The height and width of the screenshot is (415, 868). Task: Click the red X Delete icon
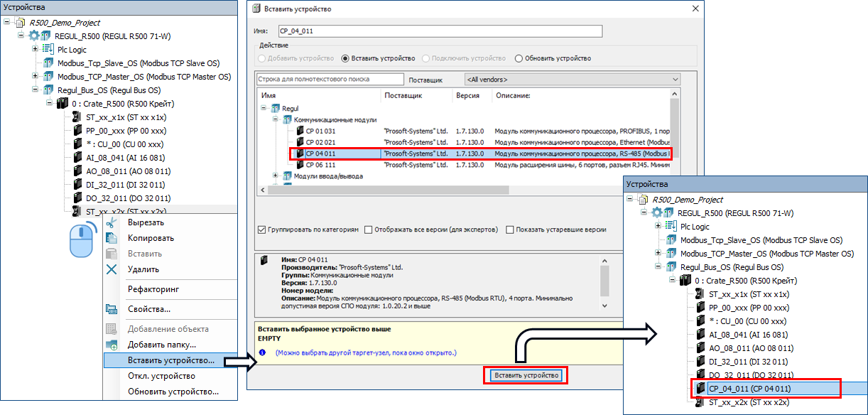pyautogui.click(x=112, y=269)
